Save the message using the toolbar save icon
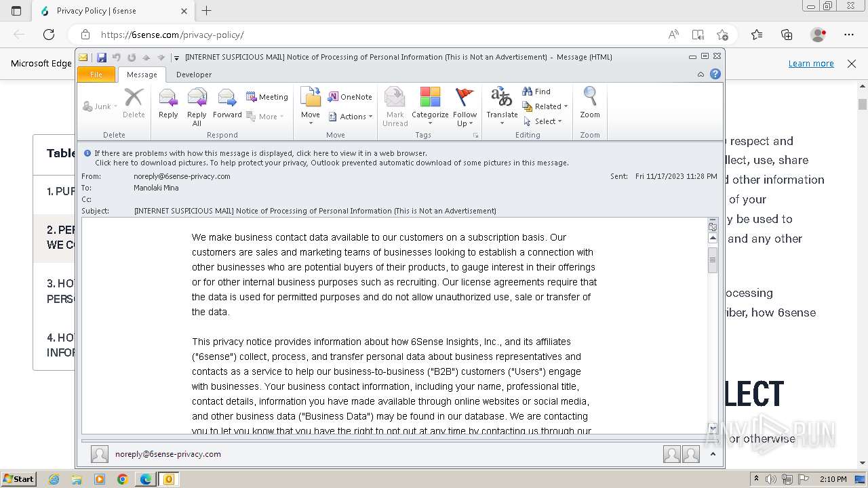The height and width of the screenshot is (488, 868). (102, 58)
